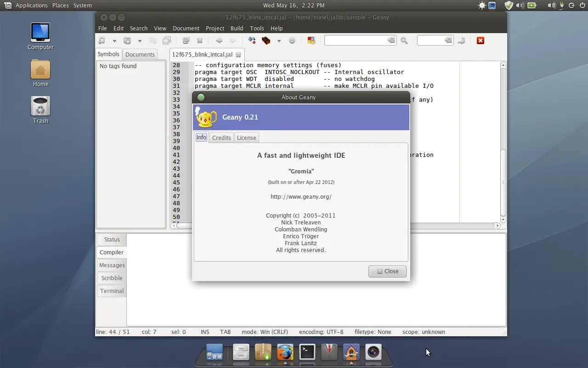
Task: Quit Geany with the red X toolbar icon
Action: tap(481, 40)
